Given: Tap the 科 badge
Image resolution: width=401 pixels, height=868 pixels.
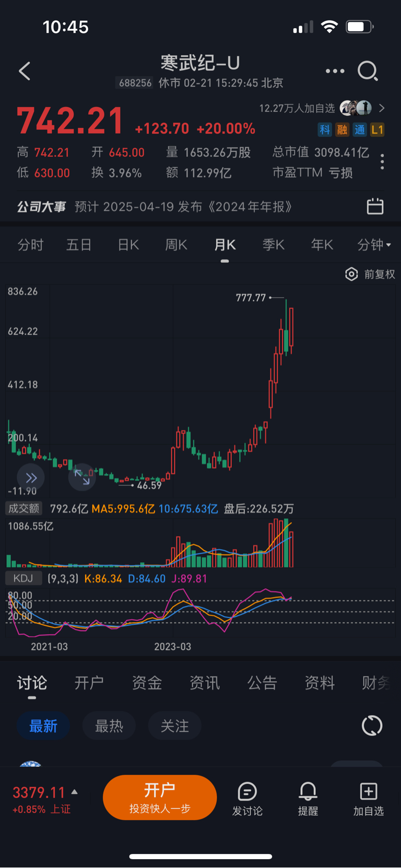Looking at the screenshot, I should 325,129.
